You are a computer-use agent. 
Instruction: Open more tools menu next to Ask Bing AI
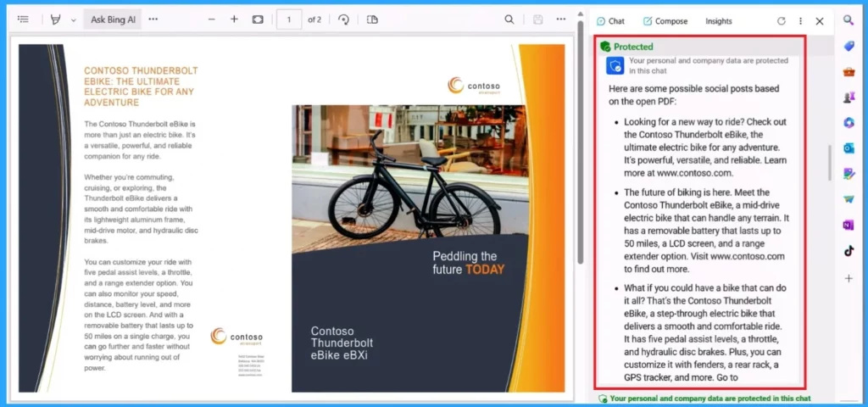tap(153, 20)
